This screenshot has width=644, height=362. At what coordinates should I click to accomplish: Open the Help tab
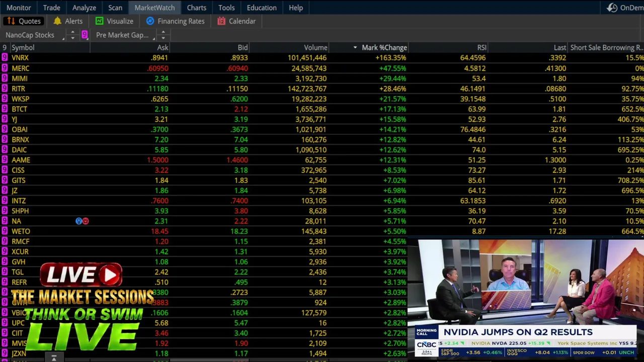click(x=296, y=8)
